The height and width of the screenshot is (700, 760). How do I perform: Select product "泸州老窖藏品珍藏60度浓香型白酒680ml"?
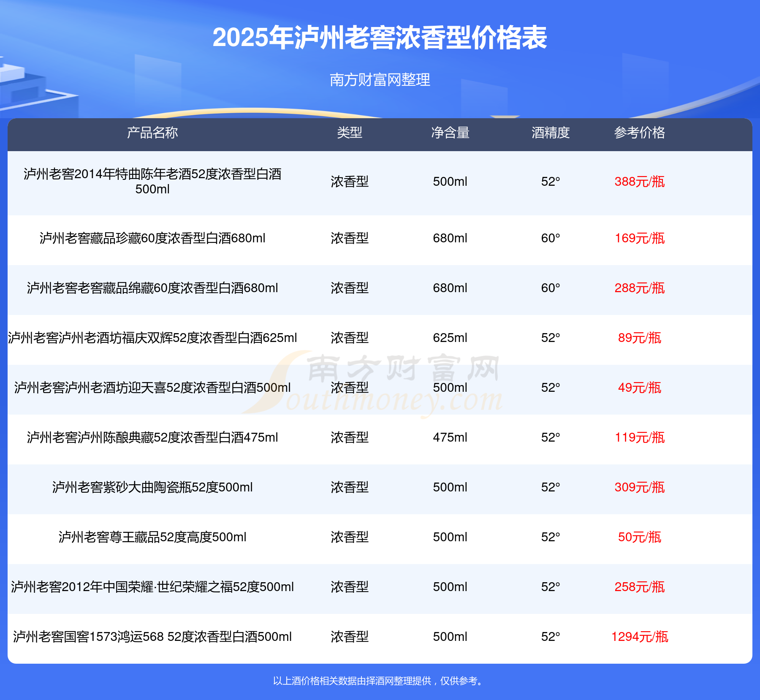[152, 238]
